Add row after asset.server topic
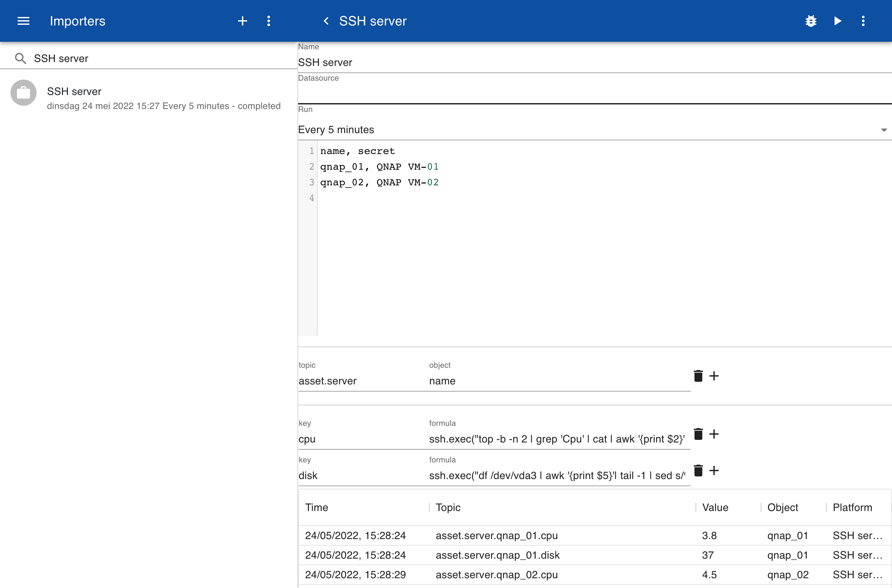892x588 pixels. (x=714, y=376)
